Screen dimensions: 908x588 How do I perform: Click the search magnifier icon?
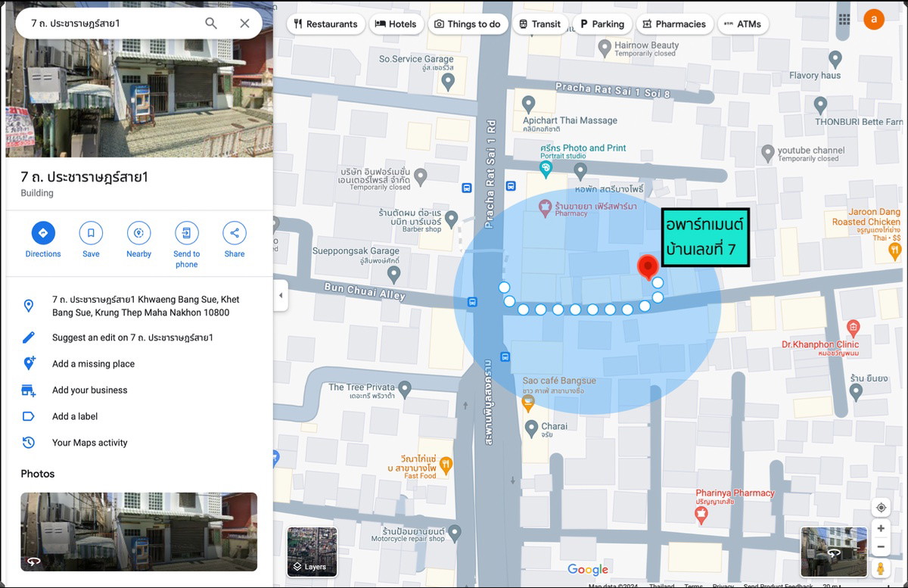(211, 23)
